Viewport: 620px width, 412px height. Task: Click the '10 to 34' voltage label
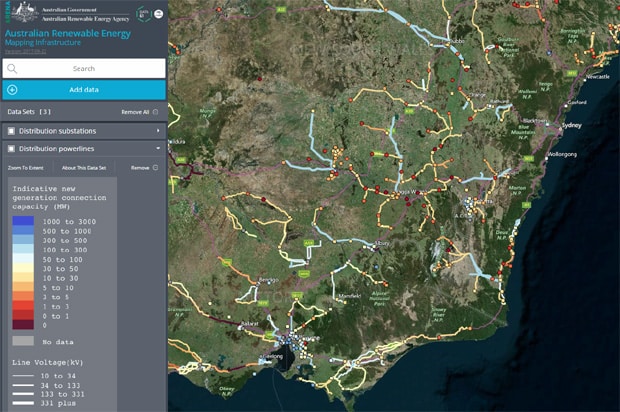tap(58, 376)
